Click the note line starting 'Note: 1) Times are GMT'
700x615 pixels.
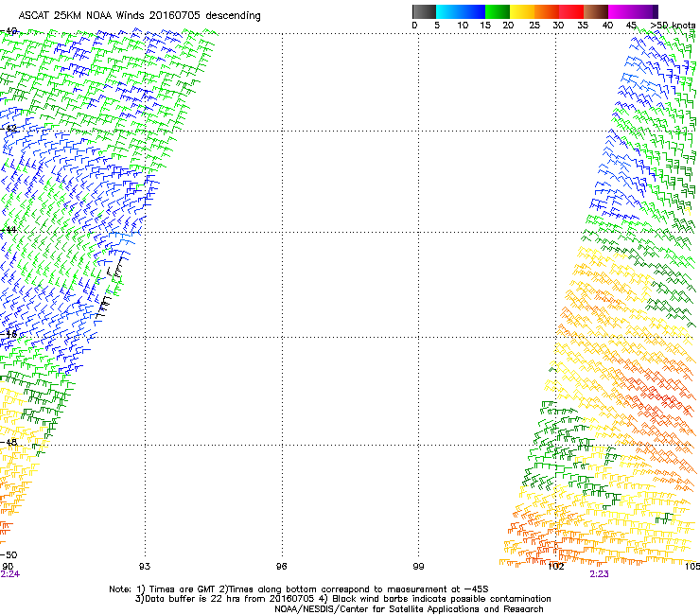pos(299,589)
